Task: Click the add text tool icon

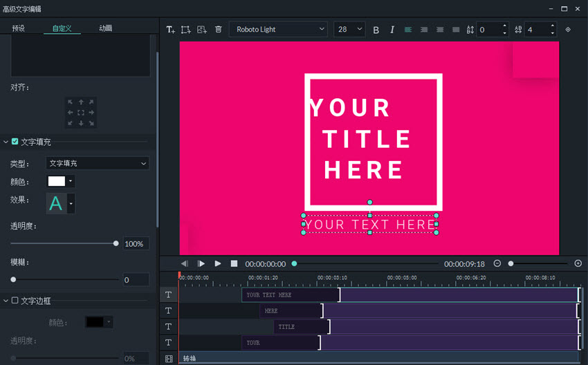Action: tap(170, 30)
